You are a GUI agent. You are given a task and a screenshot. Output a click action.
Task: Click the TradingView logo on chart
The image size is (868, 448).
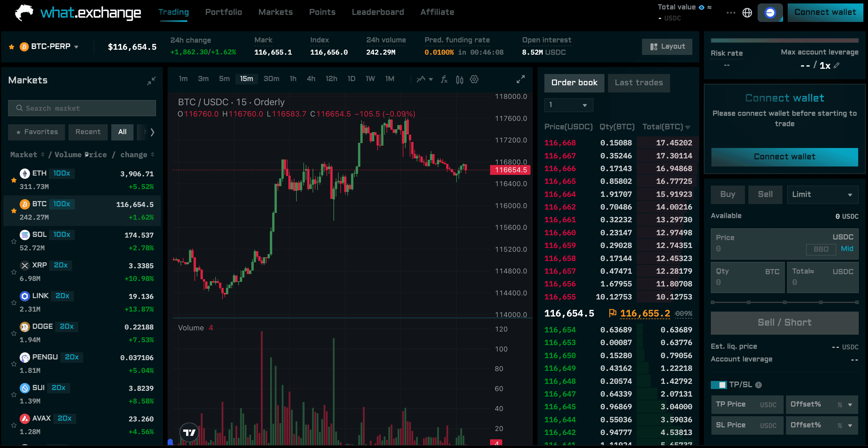[189, 432]
